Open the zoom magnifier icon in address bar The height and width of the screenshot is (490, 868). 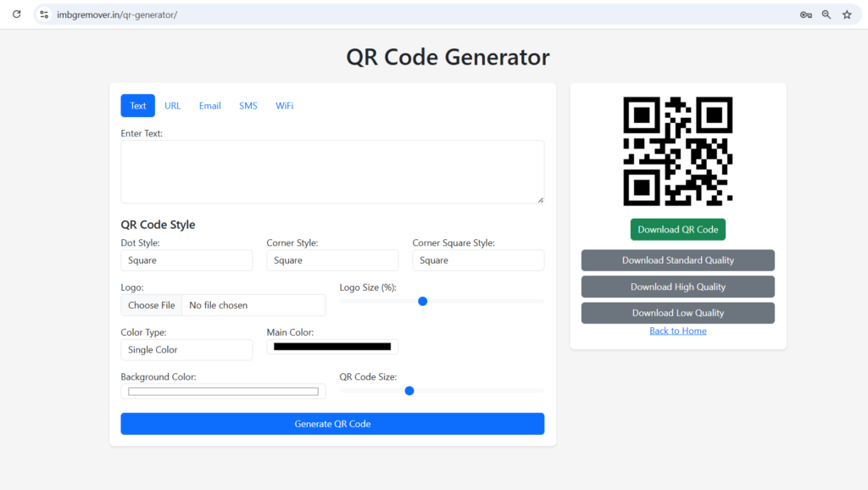[826, 15]
